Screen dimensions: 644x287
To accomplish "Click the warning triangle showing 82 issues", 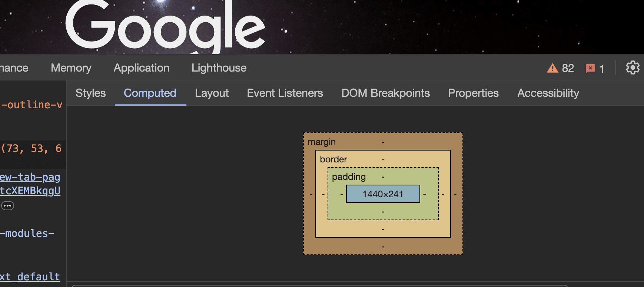I will click(560, 68).
